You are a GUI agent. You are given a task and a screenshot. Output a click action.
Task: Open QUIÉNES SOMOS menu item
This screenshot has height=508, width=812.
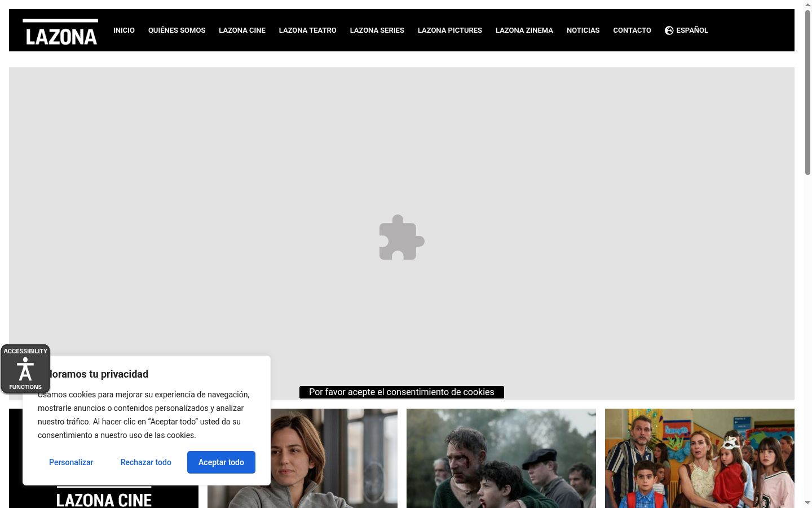click(x=176, y=30)
